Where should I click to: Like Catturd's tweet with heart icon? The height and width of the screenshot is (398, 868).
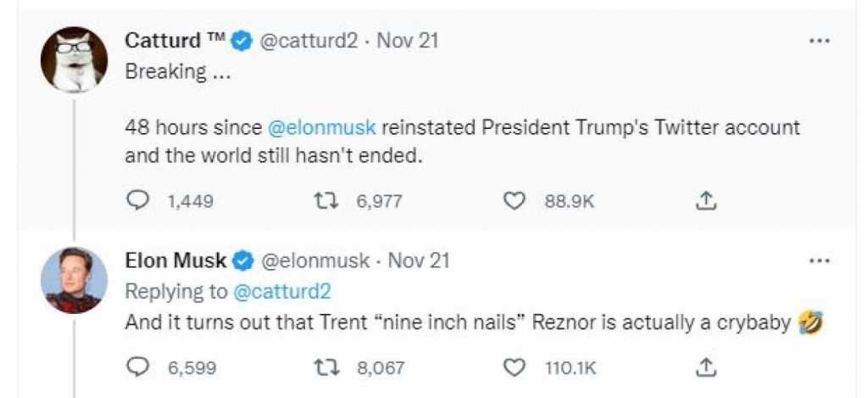click(x=512, y=200)
